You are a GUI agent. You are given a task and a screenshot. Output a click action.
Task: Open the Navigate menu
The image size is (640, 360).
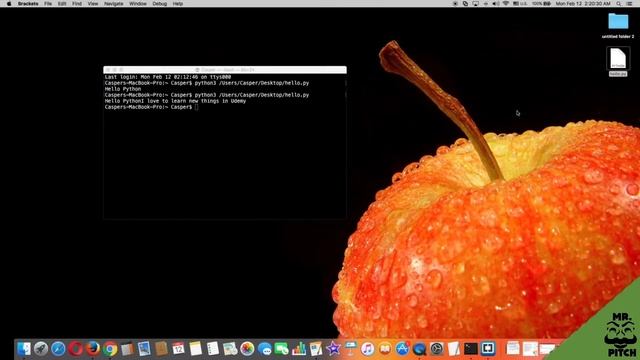[114, 4]
